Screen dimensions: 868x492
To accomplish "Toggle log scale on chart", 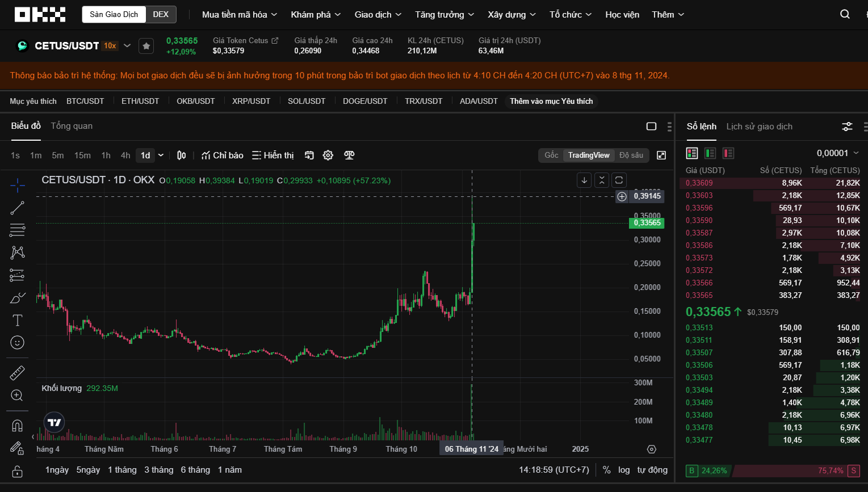I will (x=624, y=470).
